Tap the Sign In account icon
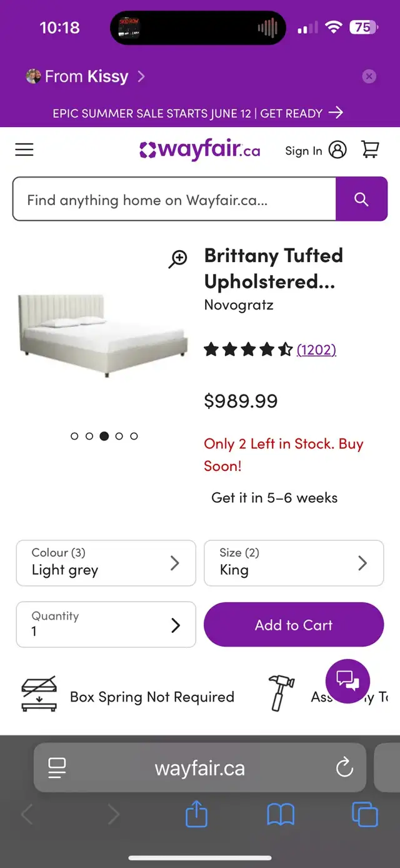 click(337, 150)
